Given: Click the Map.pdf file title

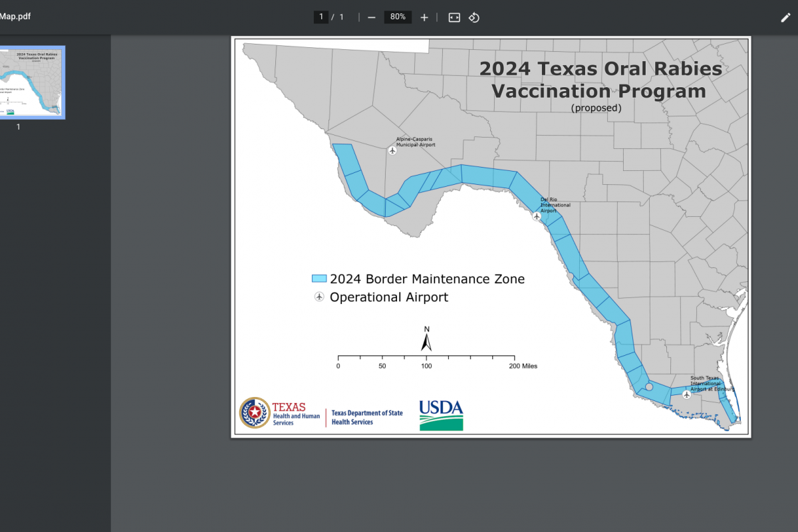Looking at the screenshot, I should point(15,17).
